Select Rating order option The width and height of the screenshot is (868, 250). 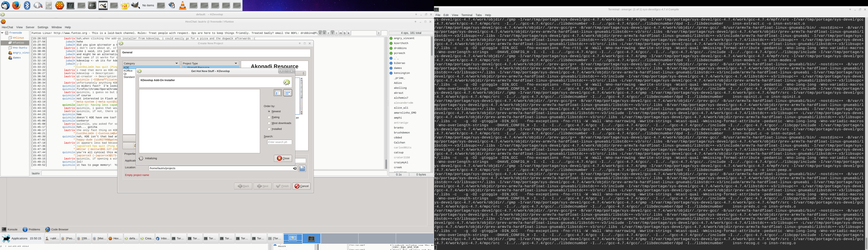(x=274, y=117)
